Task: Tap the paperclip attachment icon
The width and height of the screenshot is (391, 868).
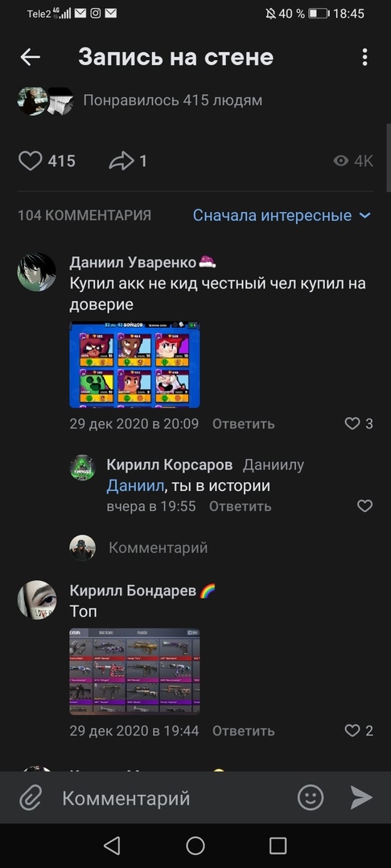Action: [x=31, y=798]
